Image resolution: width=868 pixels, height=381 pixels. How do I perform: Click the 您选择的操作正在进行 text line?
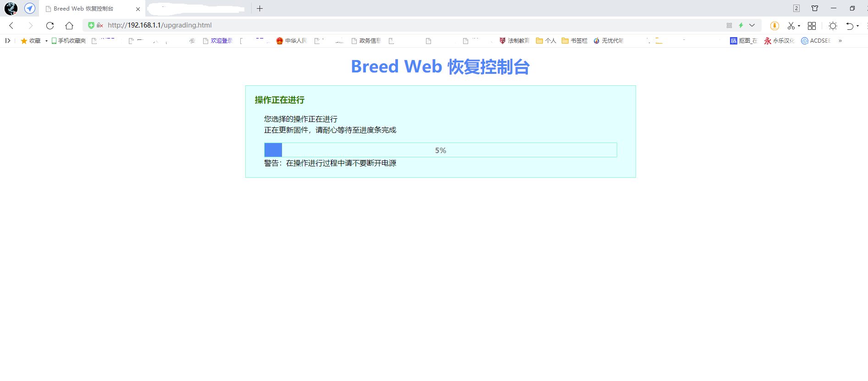coord(301,119)
